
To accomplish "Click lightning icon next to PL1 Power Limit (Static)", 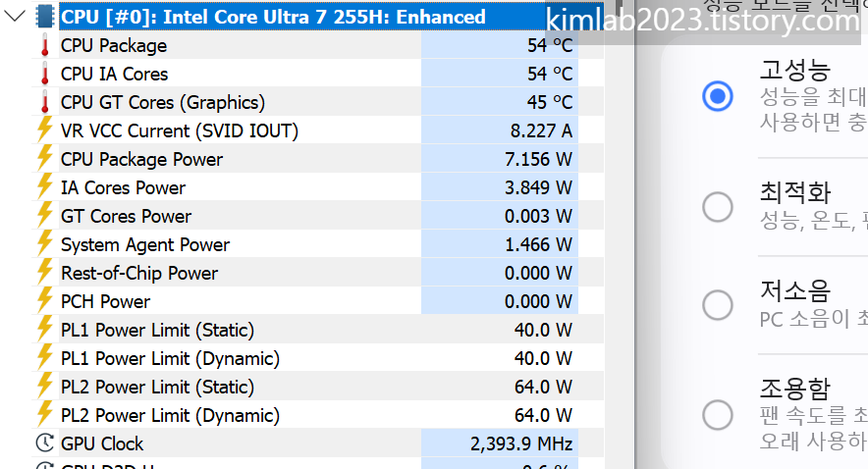I will [x=45, y=329].
